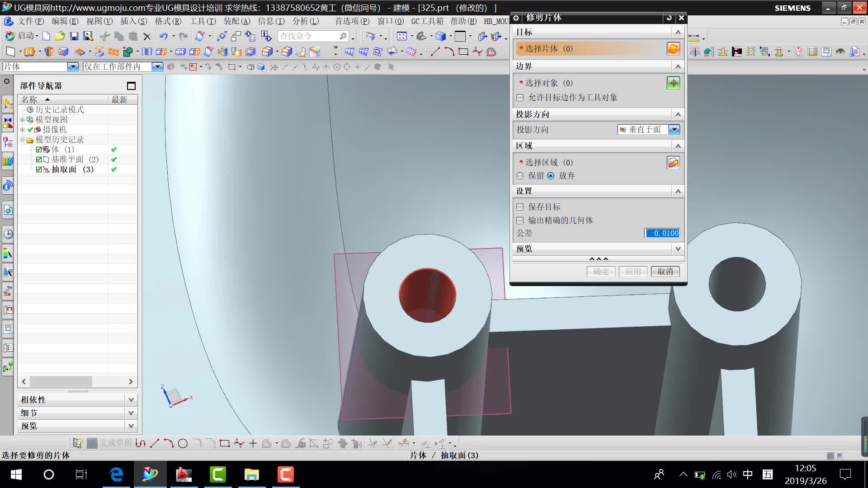Click the Undo arrow icon
This screenshot has height=488, width=868.
tap(163, 36)
